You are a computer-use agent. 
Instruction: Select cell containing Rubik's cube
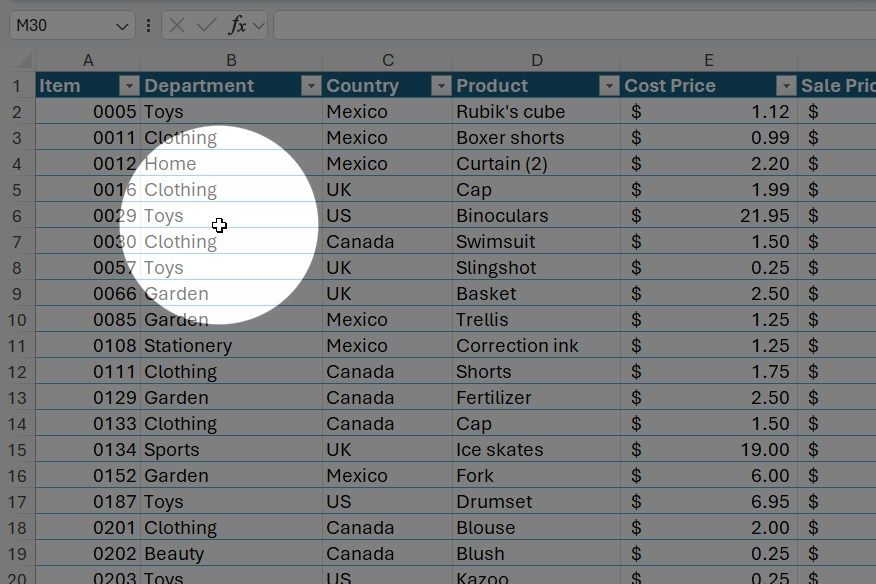536,112
